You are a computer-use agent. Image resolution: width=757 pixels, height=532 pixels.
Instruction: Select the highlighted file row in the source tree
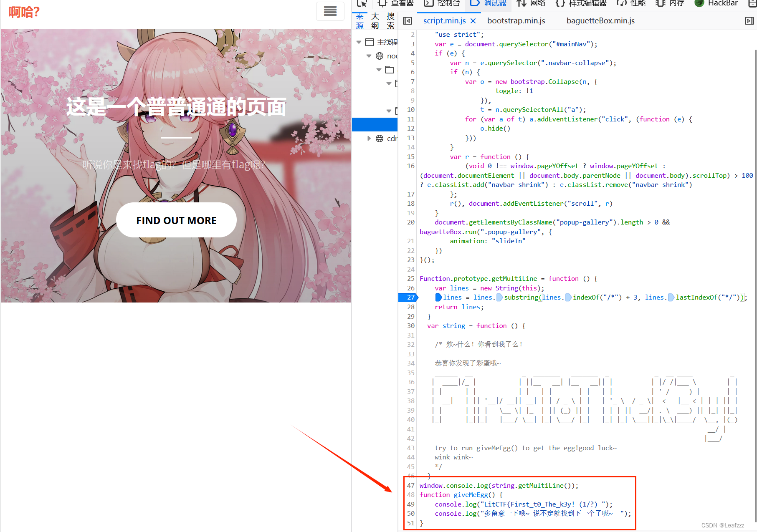375,125
